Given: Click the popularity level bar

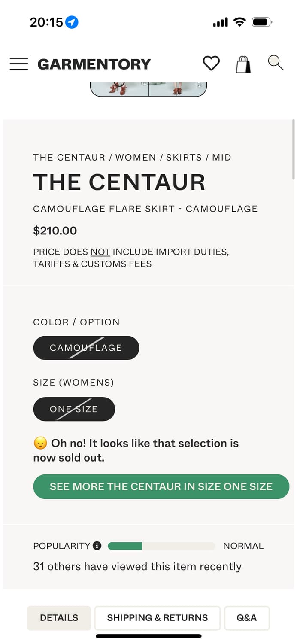Looking at the screenshot, I should pyautogui.click(x=161, y=546).
